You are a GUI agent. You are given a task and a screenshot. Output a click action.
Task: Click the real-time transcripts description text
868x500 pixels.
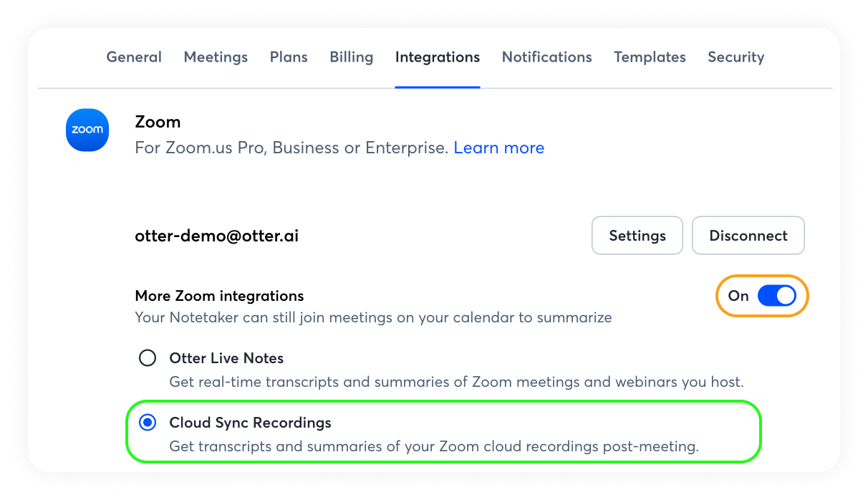click(x=456, y=382)
